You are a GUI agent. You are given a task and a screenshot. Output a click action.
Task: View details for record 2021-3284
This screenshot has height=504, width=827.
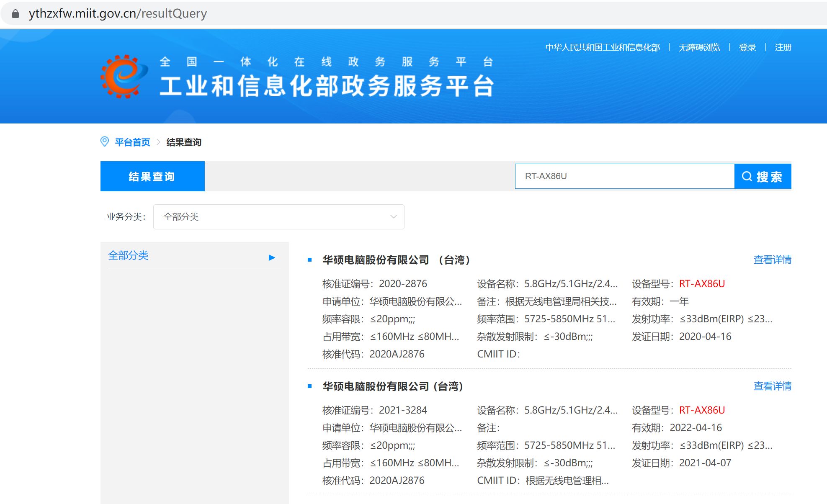coord(773,386)
